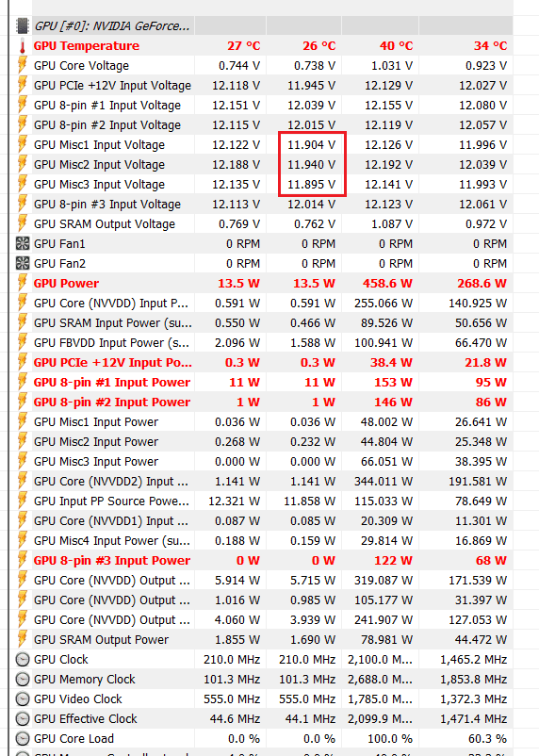539x756 pixels.
Task: Select the GPU Core (NVVDD1) Input label
Action: tap(111, 520)
